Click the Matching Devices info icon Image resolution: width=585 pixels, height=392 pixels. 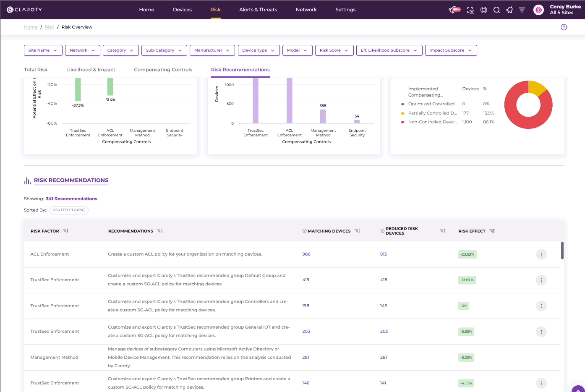click(x=305, y=231)
